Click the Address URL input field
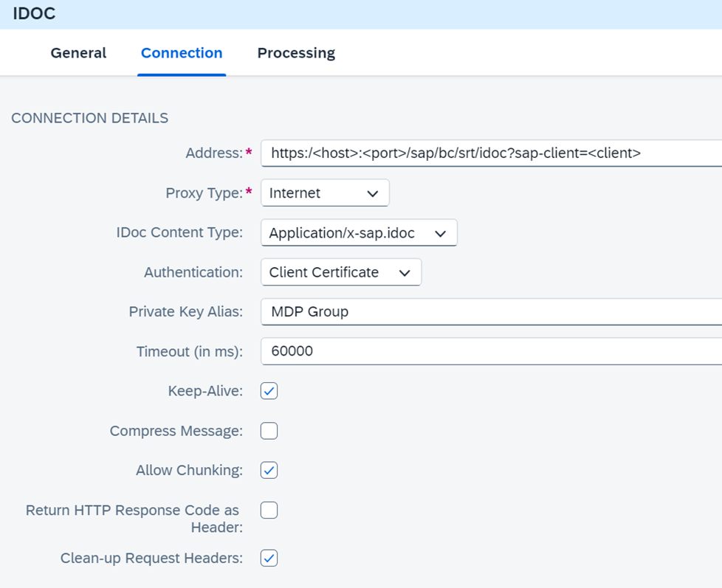 pyautogui.click(x=487, y=153)
